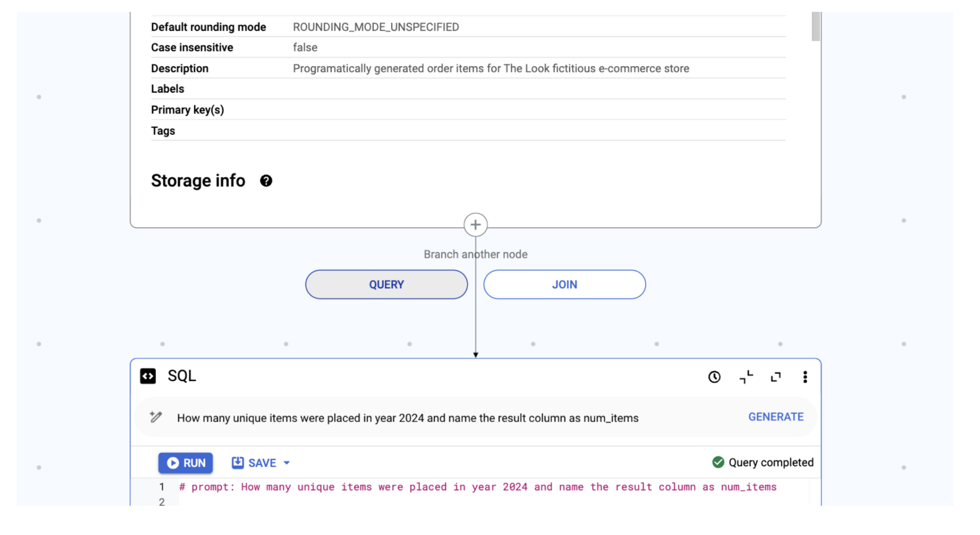This screenshot has height=535, width=980.
Task: Expand SQL node to full screen
Action: 775,377
